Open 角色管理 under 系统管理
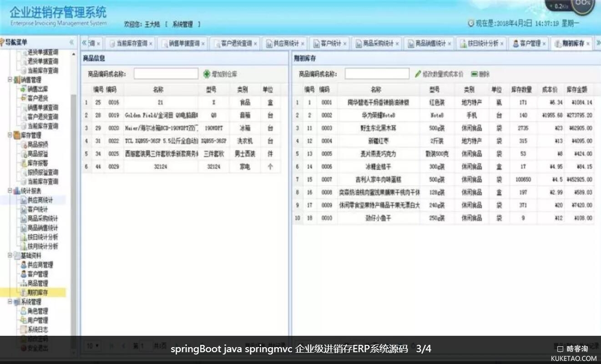Screen dimensions: 601x364 click(x=37, y=311)
